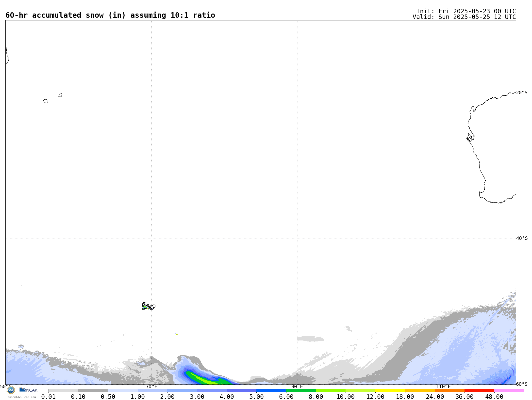Click the 24.00 legend value

click(435, 397)
